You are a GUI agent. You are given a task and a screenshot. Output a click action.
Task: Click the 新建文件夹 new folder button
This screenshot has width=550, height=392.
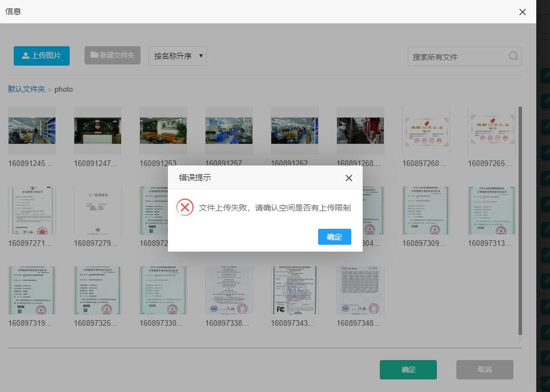(113, 55)
